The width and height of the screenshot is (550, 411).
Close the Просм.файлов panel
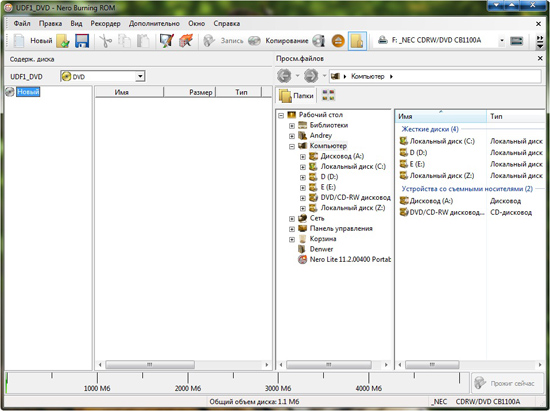coord(540,59)
